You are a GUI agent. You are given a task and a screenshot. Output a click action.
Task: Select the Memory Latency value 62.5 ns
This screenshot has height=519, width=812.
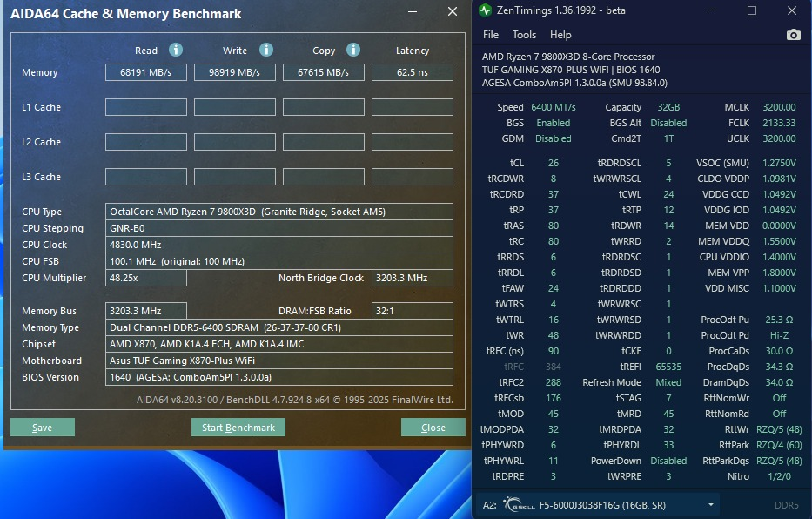[413, 72]
